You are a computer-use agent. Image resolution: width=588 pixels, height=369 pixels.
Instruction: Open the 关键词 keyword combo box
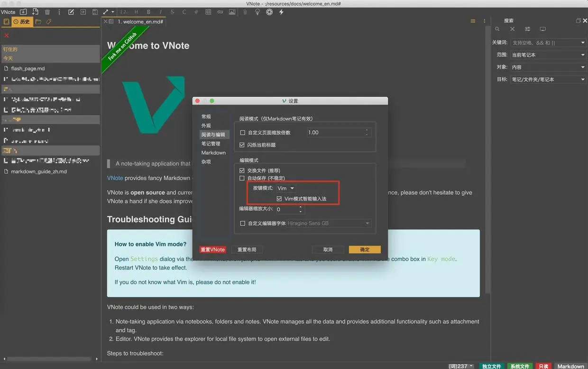[548, 43]
